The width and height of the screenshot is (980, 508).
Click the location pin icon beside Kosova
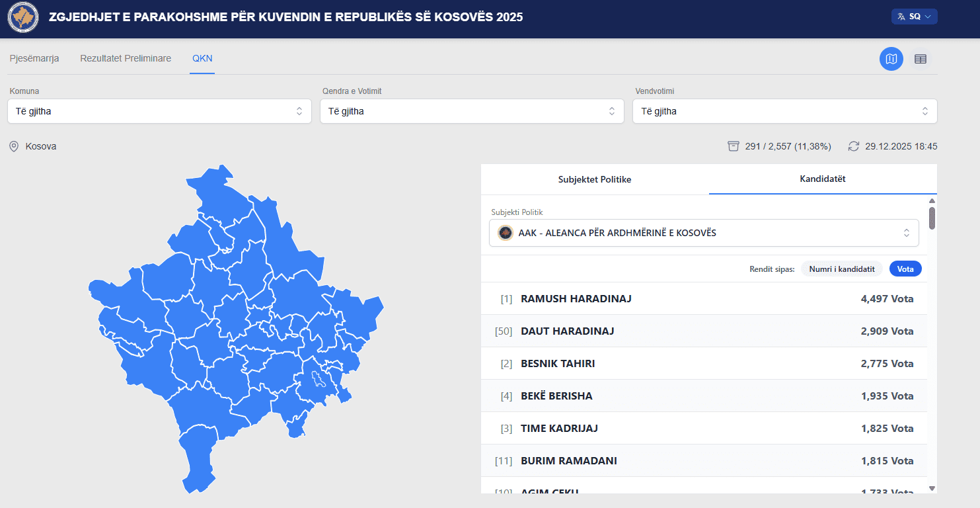pos(14,146)
